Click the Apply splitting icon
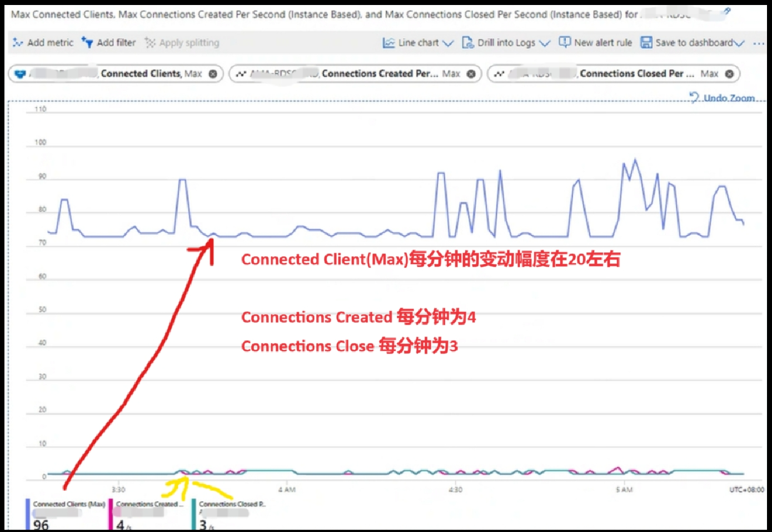 pos(150,42)
